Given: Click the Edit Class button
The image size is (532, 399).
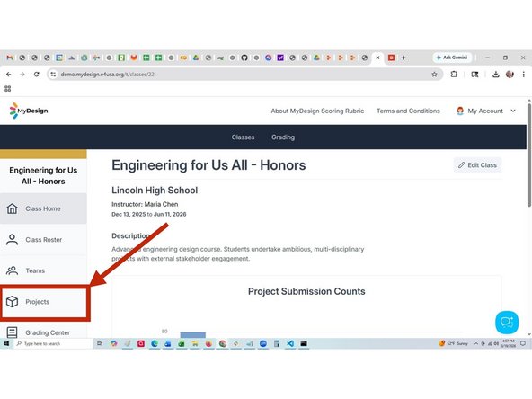Looking at the screenshot, I should point(477,165).
